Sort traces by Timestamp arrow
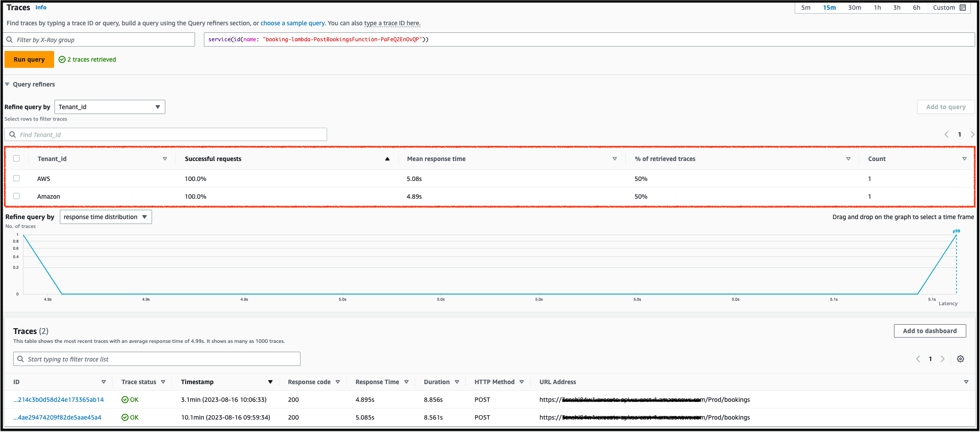Image resolution: width=980 pixels, height=432 pixels. point(270,382)
